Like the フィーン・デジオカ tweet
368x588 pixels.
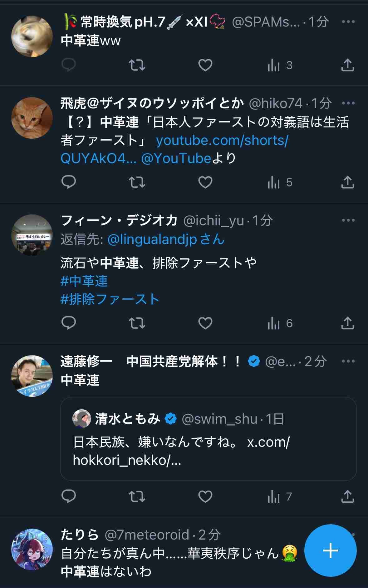(205, 323)
